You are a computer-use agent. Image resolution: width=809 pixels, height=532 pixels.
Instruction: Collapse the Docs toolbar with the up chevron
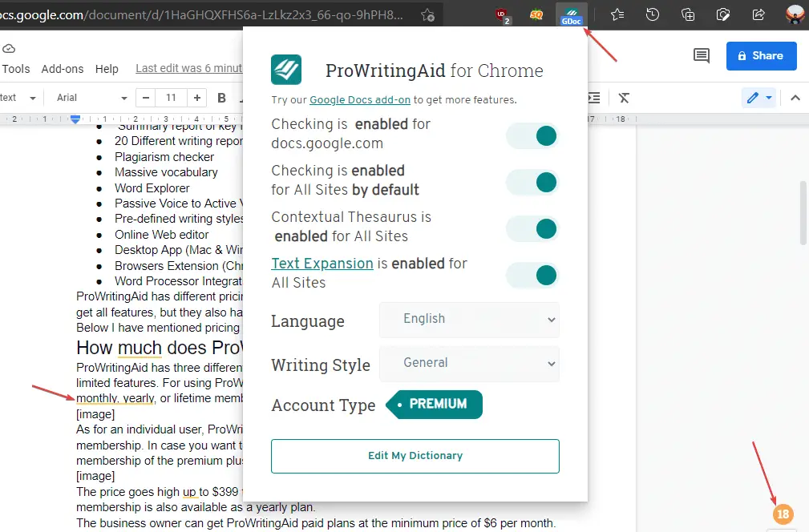[x=795, y=98]
